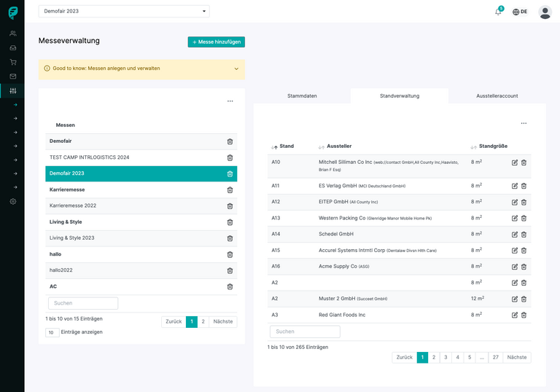The image size is (560, 392).
Task: Open the Demofair 2023 fair dropdown
Action: click(124, 12)
